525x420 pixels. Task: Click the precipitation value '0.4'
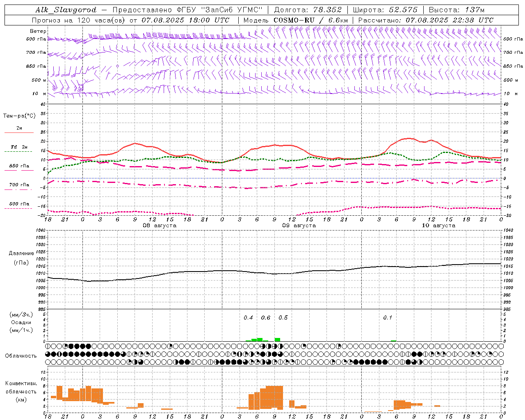[x=249, y=317]
